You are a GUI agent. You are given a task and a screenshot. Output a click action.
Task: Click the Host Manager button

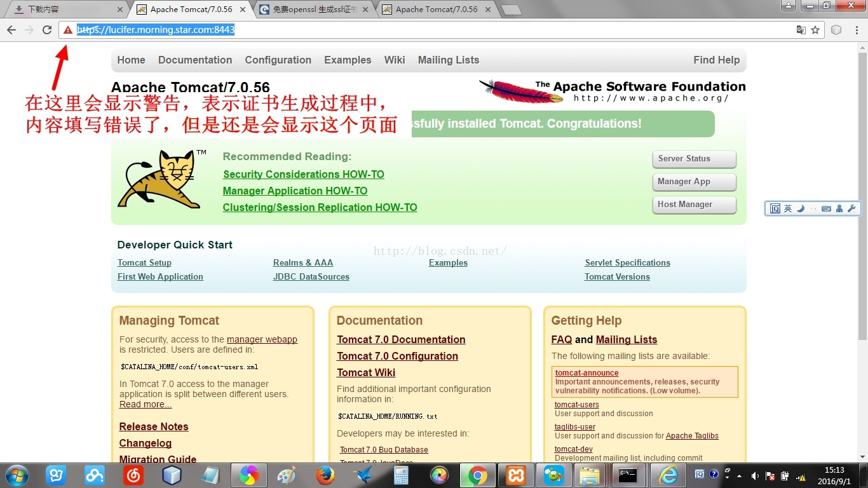point(694,205)
